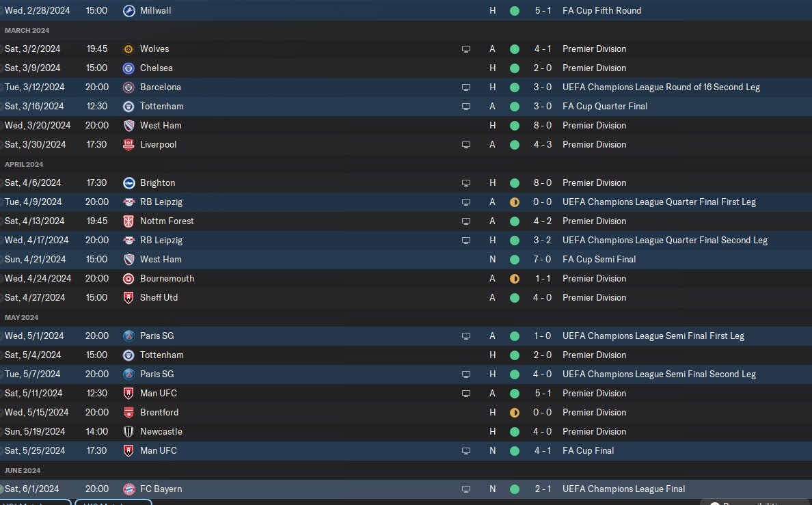Click the Newcastle club badge icon

pos(128,432)
